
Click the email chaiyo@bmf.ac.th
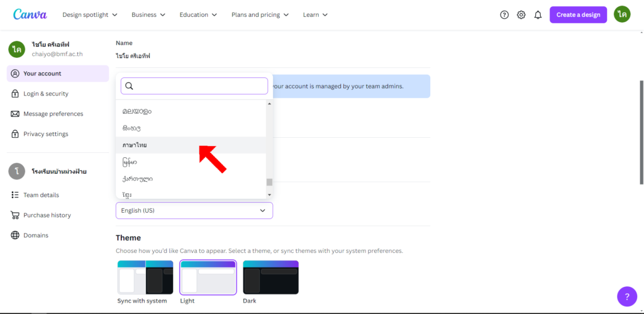[x=57, y=54]
